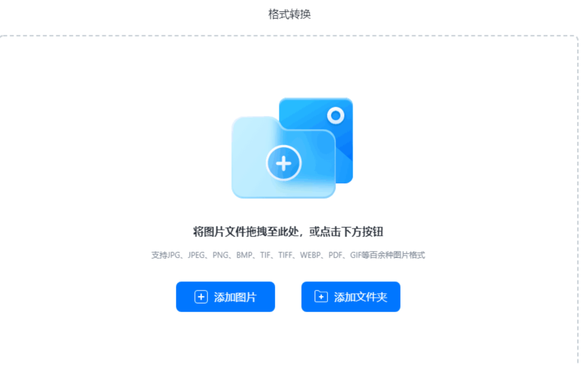Click the circled plus on folder illustration

(284, 163)
